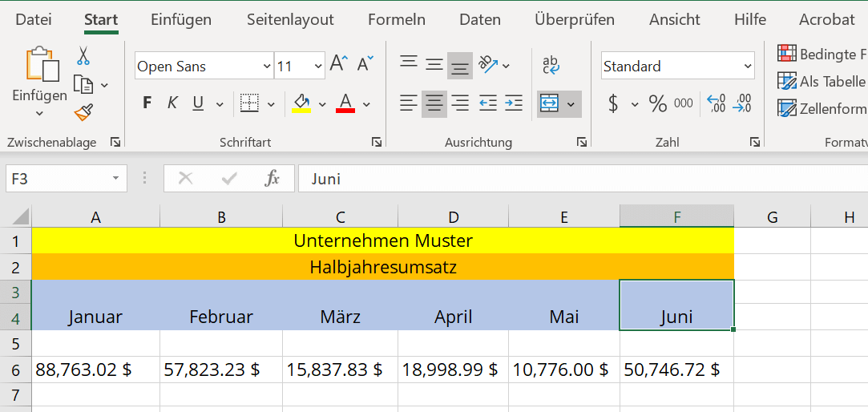Click formula bar containing Juni
Viewport: 868px width, 412px height.
(583, 179)
